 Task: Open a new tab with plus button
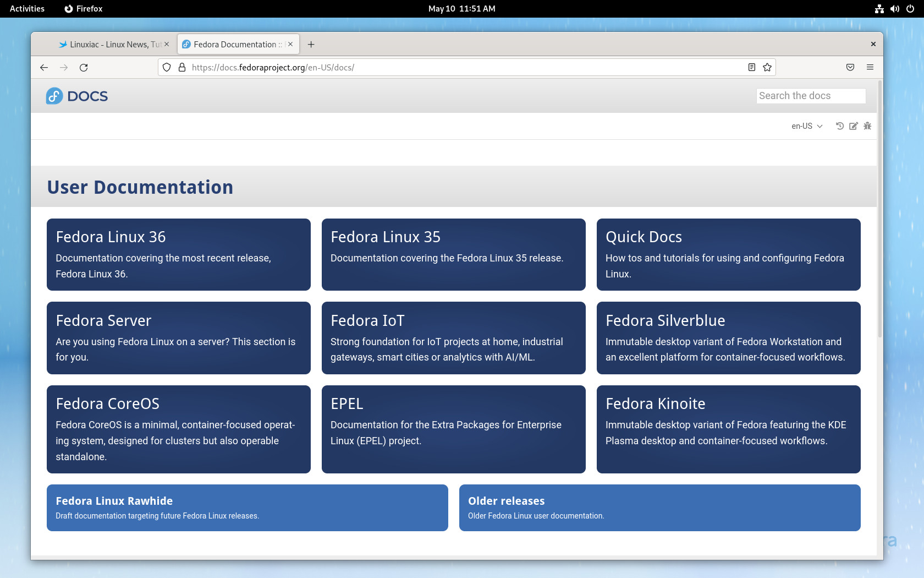click(311, 45)
